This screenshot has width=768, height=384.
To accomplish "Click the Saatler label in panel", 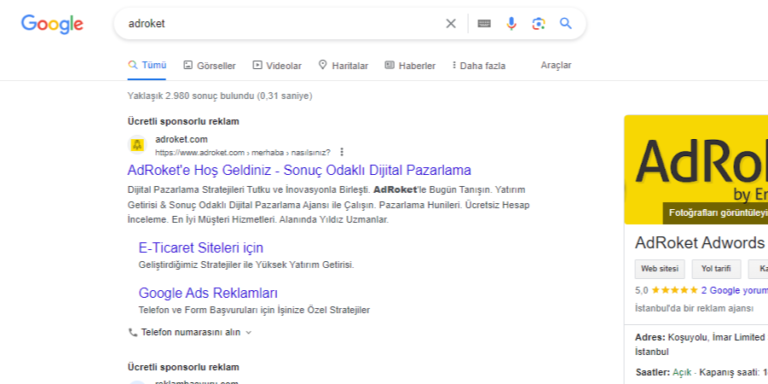I will 652,372.
